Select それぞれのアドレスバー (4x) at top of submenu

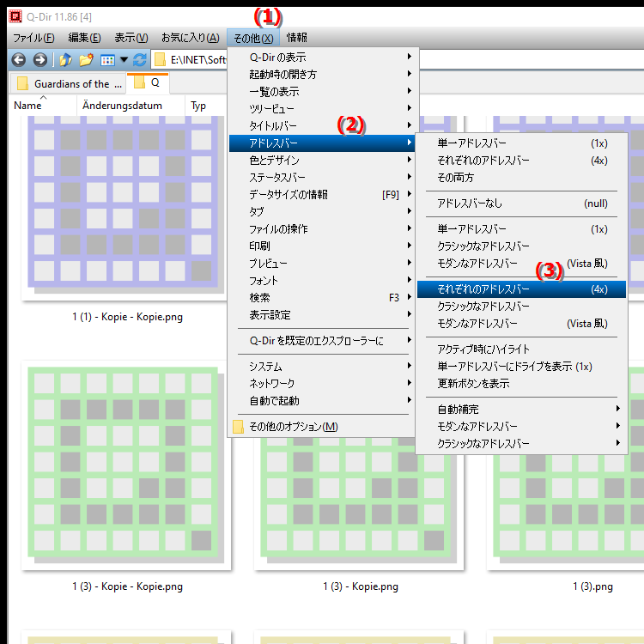tap(521, 161)
